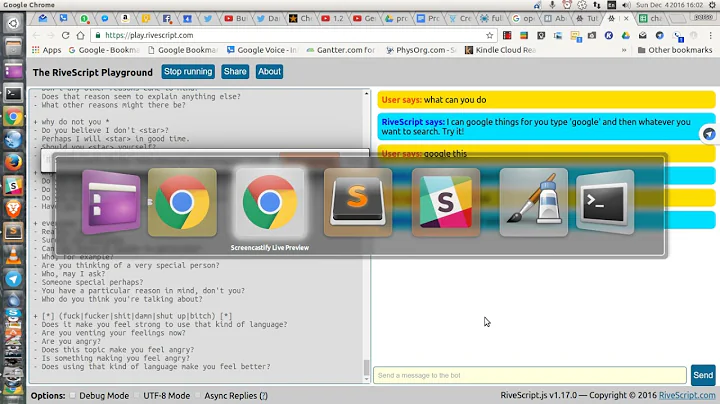720x404 pixels.
Task: Open Chrome menu with three dots
Action: tap(710, 35)
